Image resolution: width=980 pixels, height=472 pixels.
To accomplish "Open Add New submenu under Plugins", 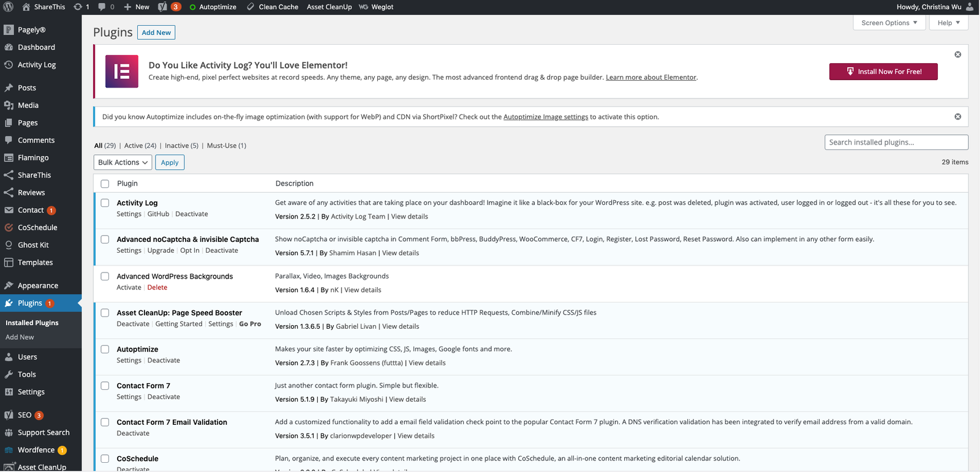I will [x=20, y=337].
